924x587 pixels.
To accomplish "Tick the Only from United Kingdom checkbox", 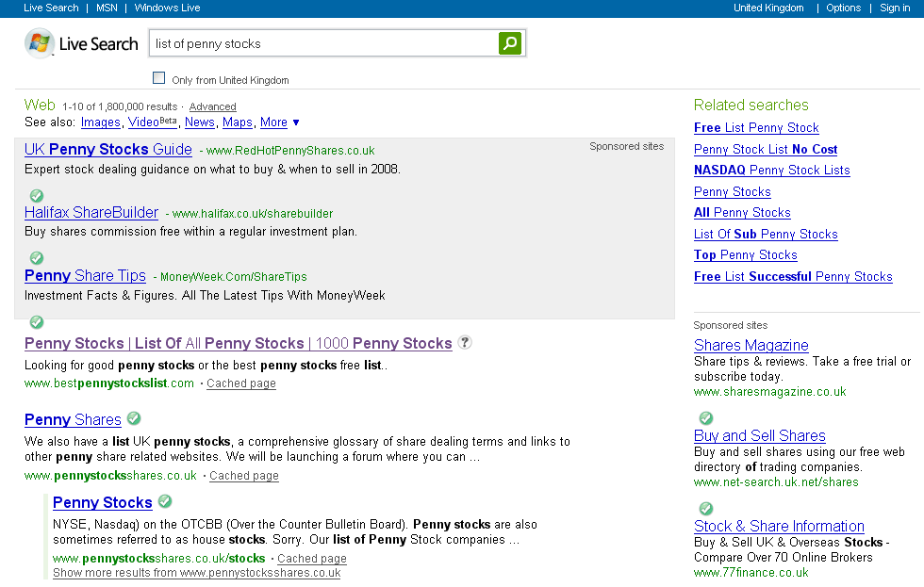I will click(159, 77).
